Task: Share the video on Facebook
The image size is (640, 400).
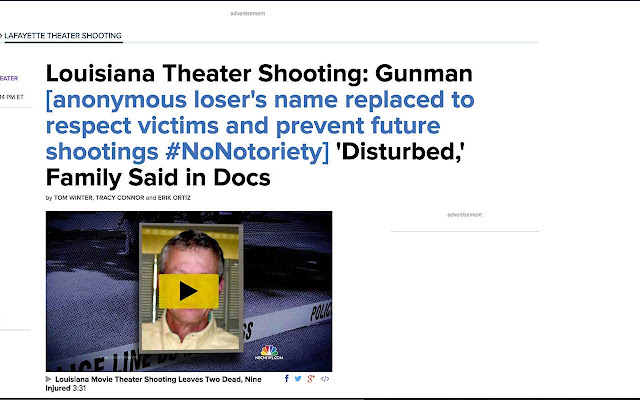Action: click(x=287, y=379)
